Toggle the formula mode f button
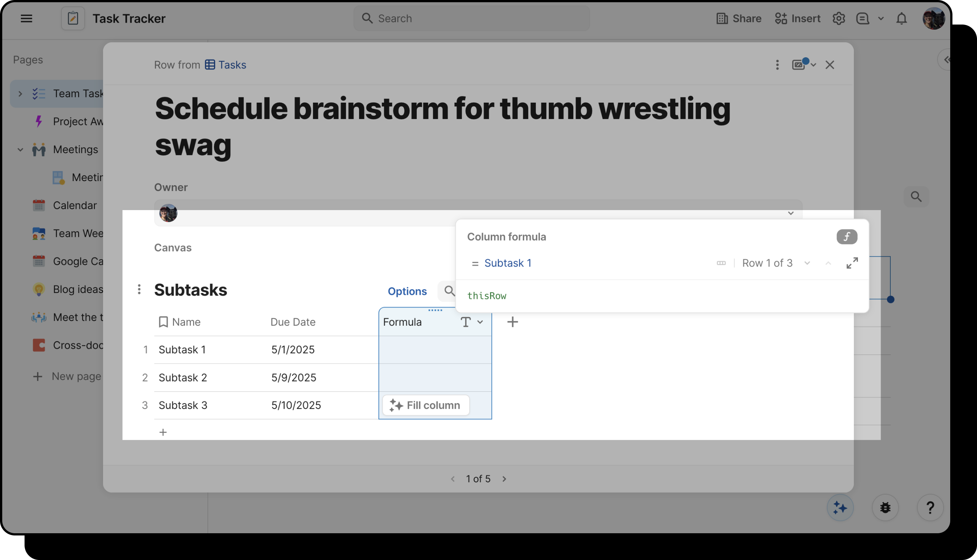 pos(846,236)
